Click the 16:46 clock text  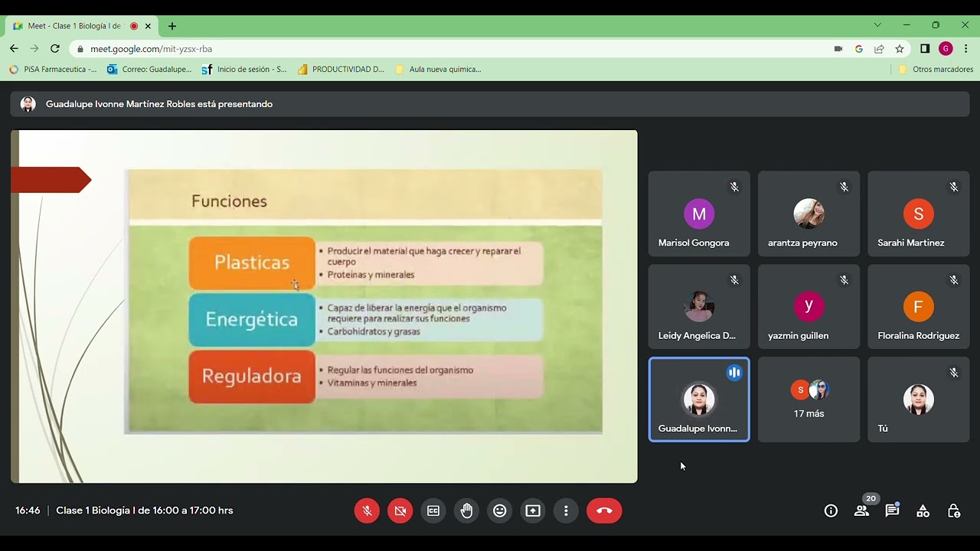click(x=28, y=510)
